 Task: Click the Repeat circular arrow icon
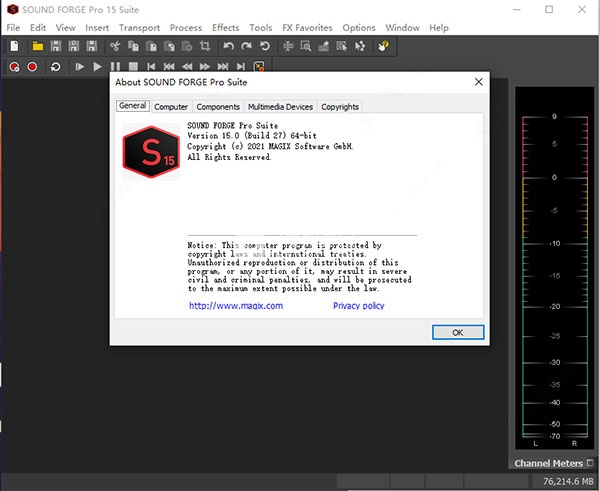tap(264, 46)
